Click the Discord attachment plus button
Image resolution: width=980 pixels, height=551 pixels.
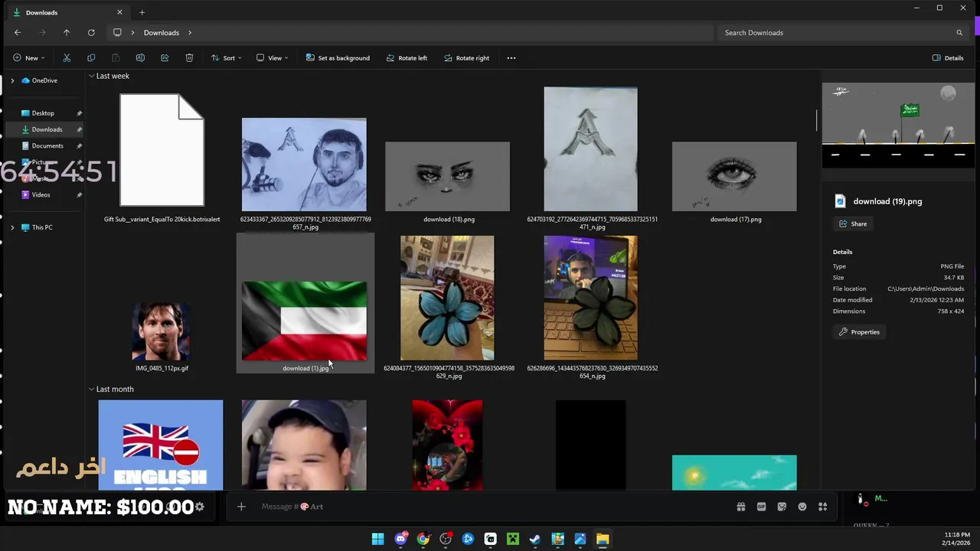tap(241, 507)
